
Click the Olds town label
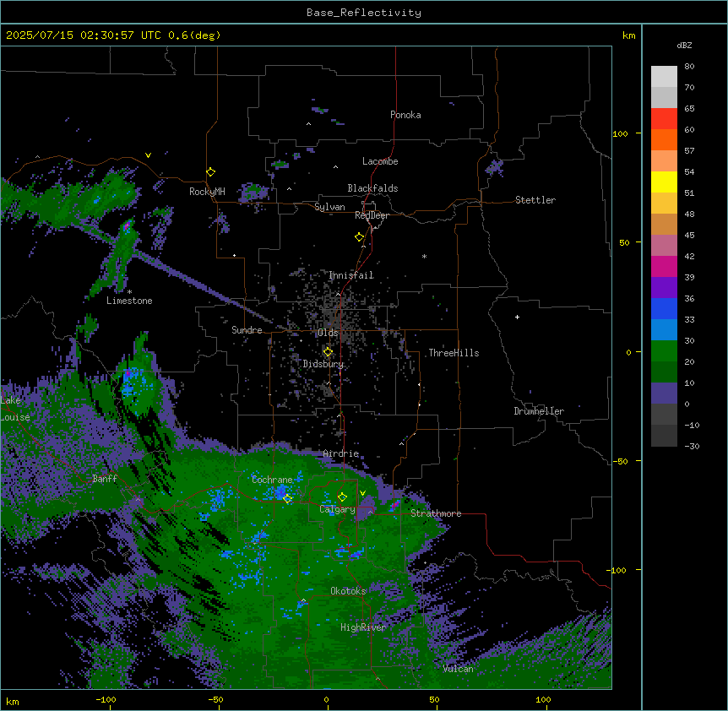pyautogui.click(x=328, y=333)
